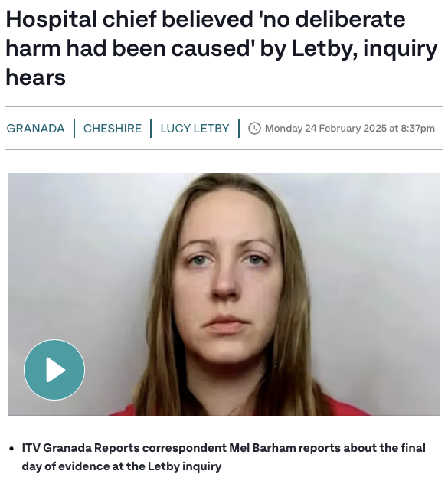
Task: Open the LUCY LETBY topic tag
Action: click(x=195, y=129)
